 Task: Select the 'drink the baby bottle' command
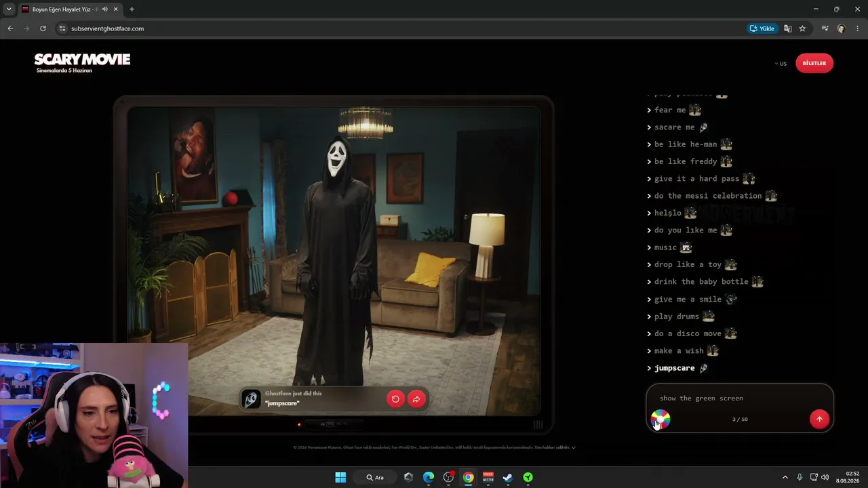pyautogui.click(x=701, y=282)
